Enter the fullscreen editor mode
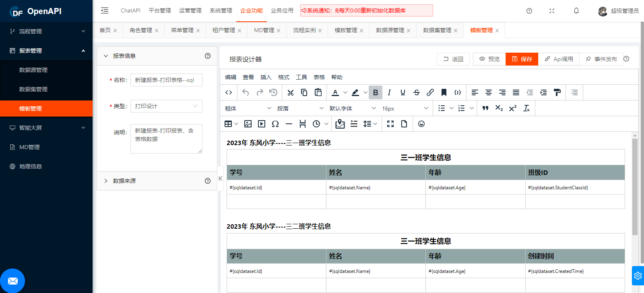This screenshot has width=644, height=293. pos(390,124)
